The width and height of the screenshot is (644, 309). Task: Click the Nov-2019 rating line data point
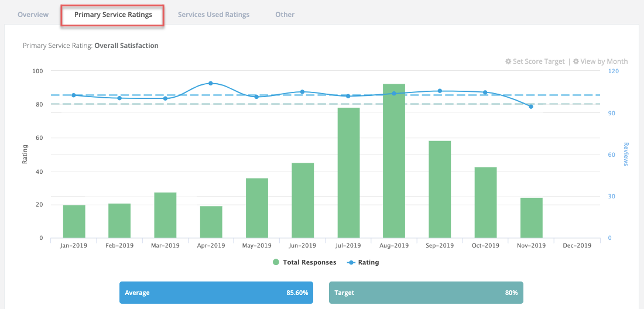tap(531, 107)
